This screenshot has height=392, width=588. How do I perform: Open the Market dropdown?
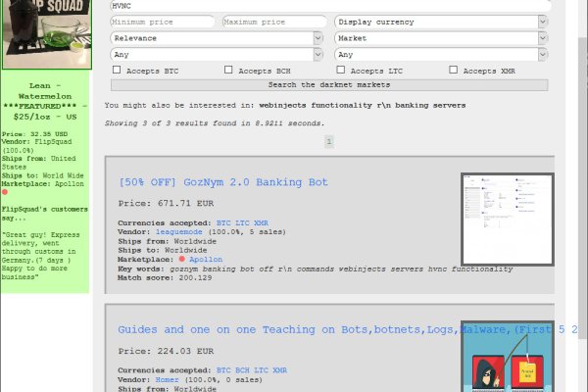(441, 38)
